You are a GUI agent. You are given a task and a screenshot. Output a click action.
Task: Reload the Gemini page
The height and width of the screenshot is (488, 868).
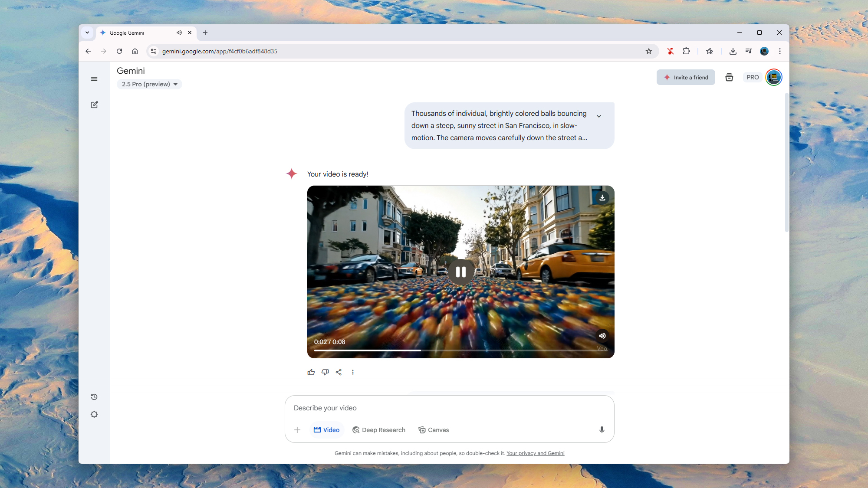point(119,51)
